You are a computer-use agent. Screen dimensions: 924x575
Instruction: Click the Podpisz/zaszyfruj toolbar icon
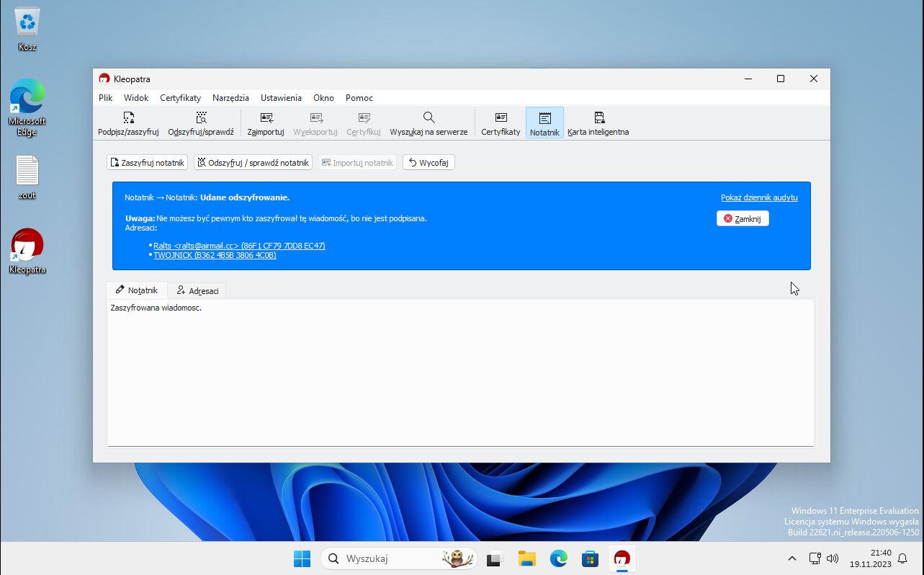pyautogui.click(x=128, y=123)
